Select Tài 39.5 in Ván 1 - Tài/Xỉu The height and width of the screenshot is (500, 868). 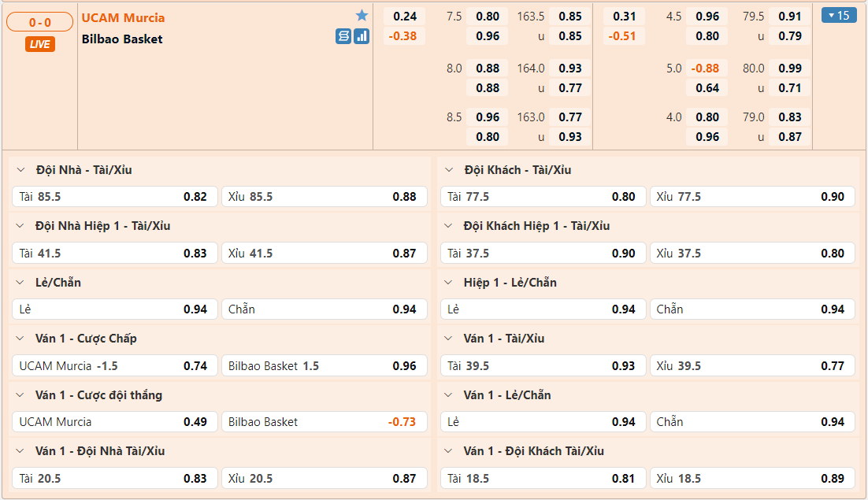(543, 366)
